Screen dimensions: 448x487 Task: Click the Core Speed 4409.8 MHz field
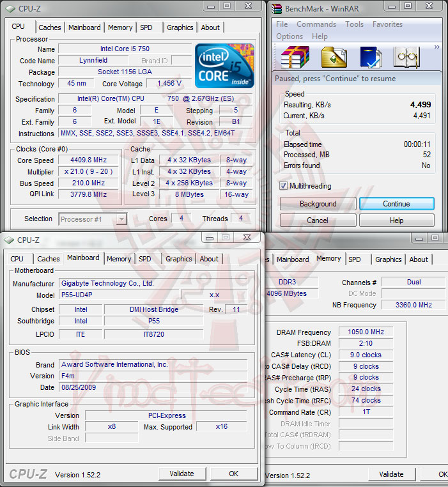click(89, 160)
